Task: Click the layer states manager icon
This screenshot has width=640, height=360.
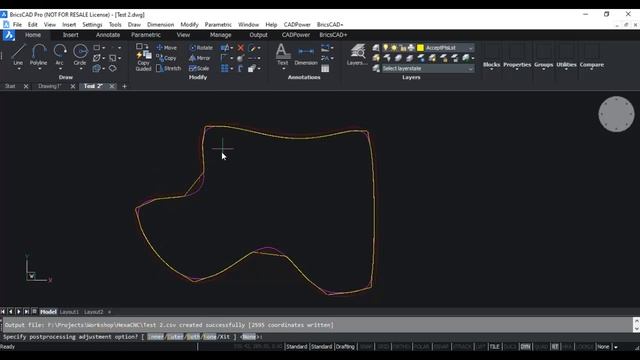Action: (x=376, y=68)
